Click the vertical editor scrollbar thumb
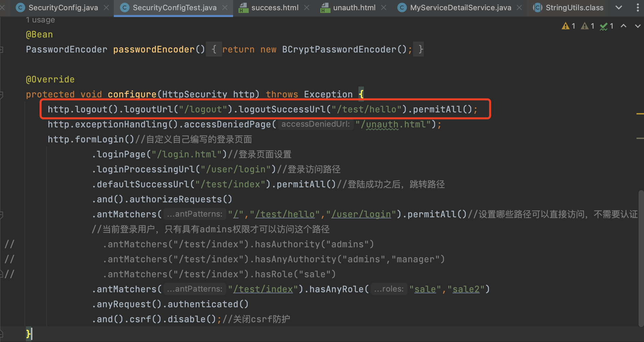Viewport: 644px width, 342px height. pyautogui.click(x=641, y=258)
